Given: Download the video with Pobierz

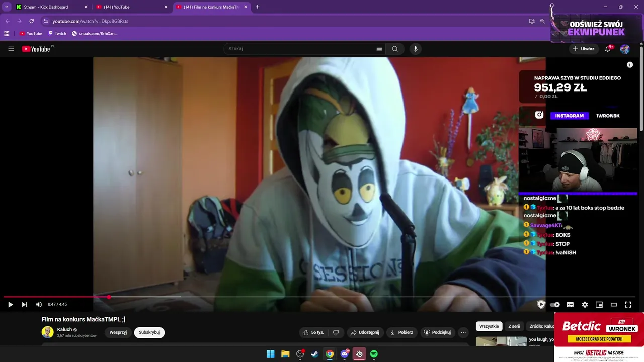Looking at the screenshot, I should (x=401, y=332).
